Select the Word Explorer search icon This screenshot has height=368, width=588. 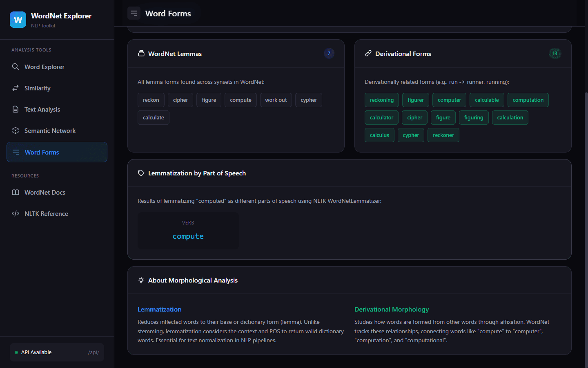pos(16,67)
